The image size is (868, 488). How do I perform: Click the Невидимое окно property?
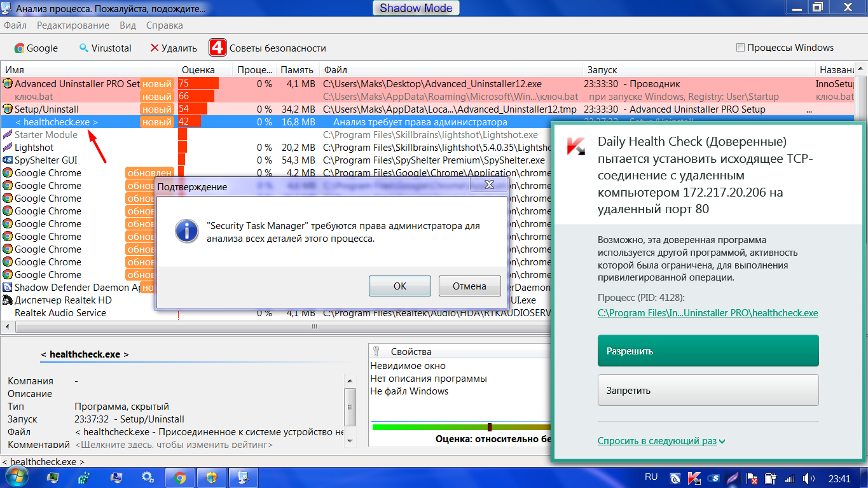pyautogui.click(x=408, y=366)
